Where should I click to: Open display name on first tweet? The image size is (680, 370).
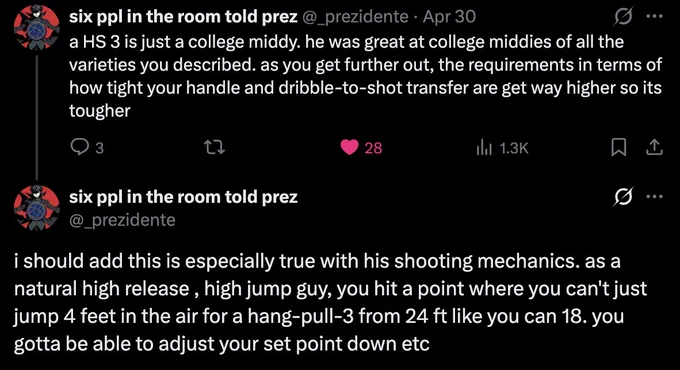click(183, 17)
